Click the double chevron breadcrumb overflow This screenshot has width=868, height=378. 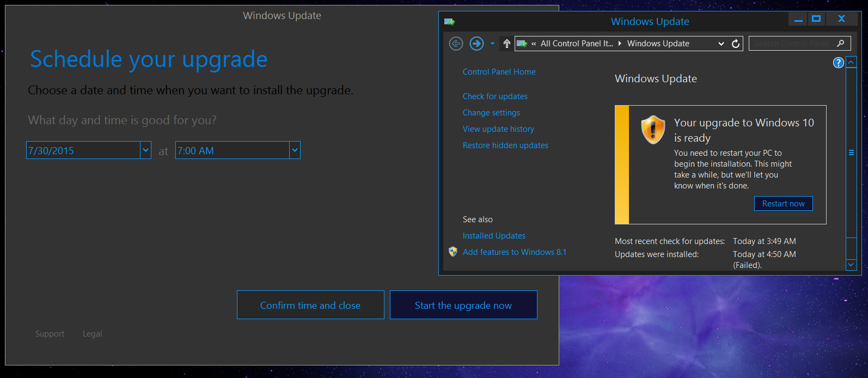point(534,44)
